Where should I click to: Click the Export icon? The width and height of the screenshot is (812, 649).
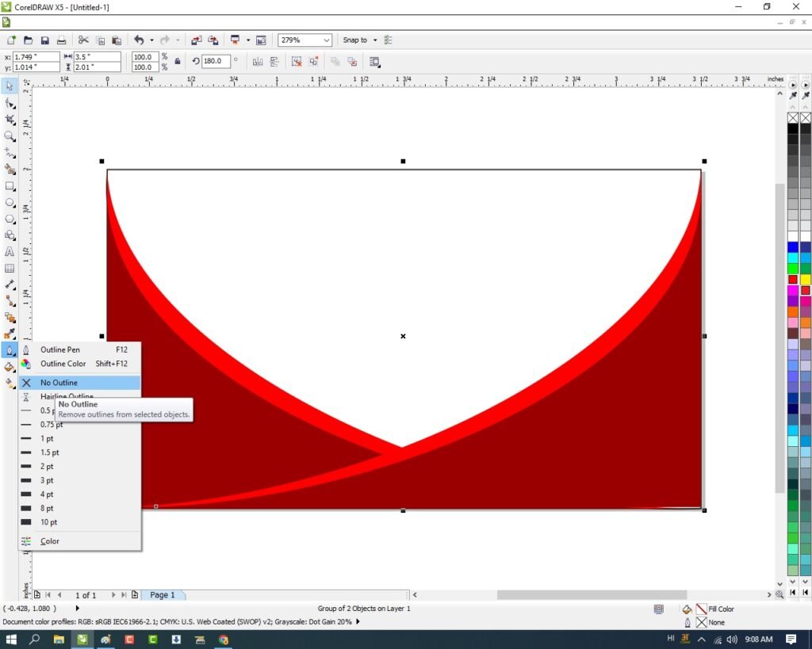pos(213,40)
